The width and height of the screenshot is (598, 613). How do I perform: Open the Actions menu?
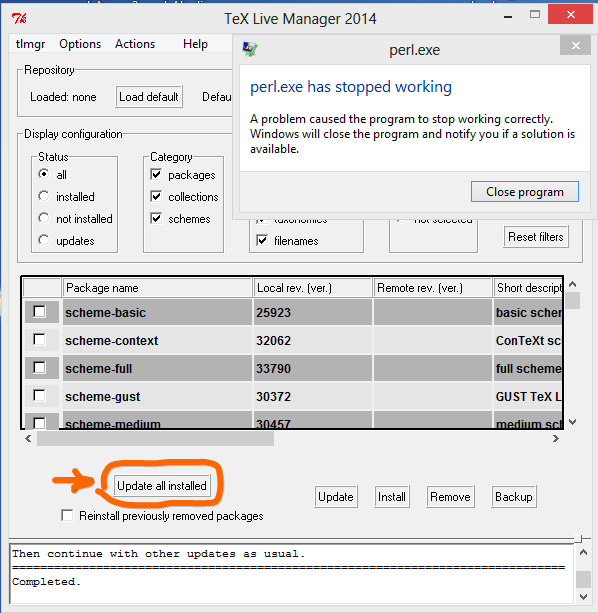[135, 44]
